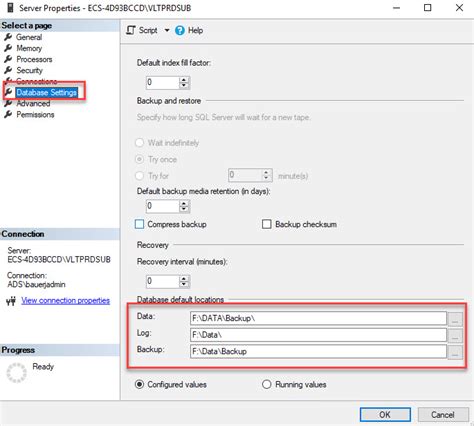The width and height of the screenshot is (474, 426).
Task: Increase the backup media retention days
Action: click(184, 203)
